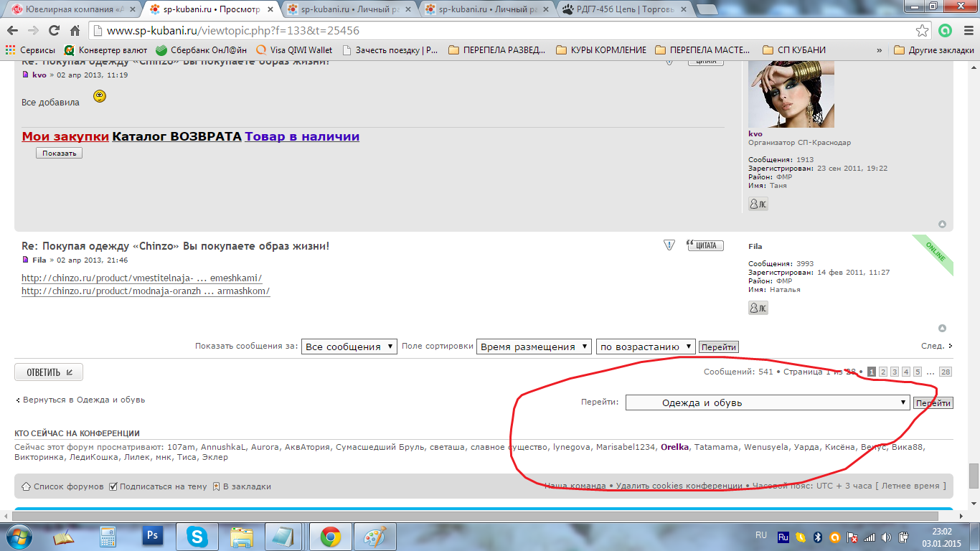Screen dimensions: 980x551
Task: Open the Windows Start menu
Action: (x=18, y=537)
